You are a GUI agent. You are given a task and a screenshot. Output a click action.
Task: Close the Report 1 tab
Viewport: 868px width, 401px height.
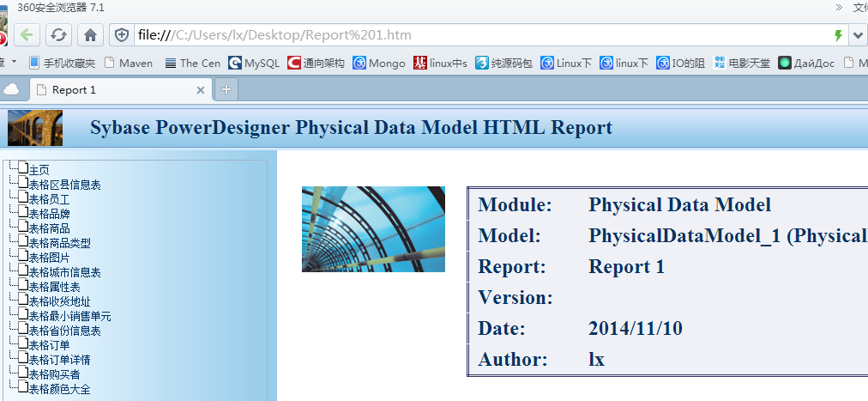click(x=201, y=89)
